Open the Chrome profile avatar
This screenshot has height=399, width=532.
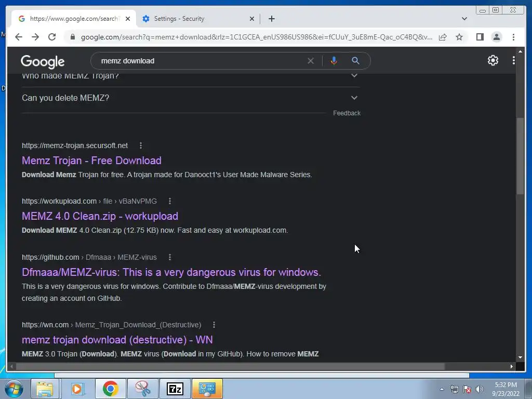pos(496,37)
